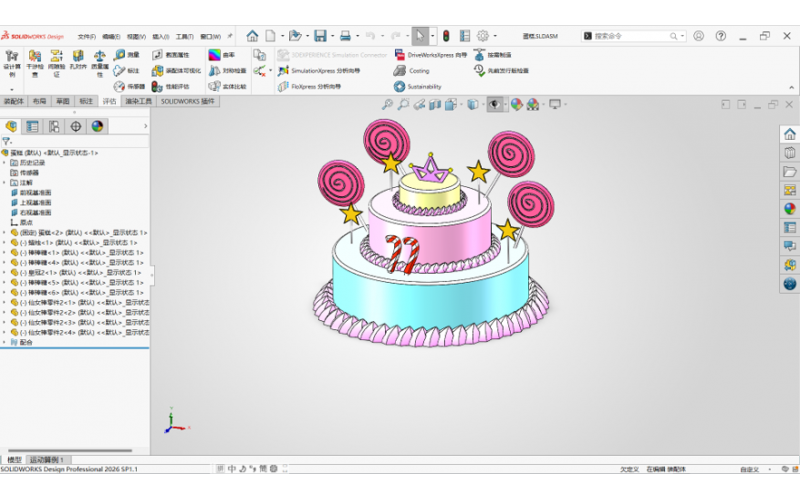Click the Print icon in title toolbar
This screenshot has width=800, height=500.
345,36
